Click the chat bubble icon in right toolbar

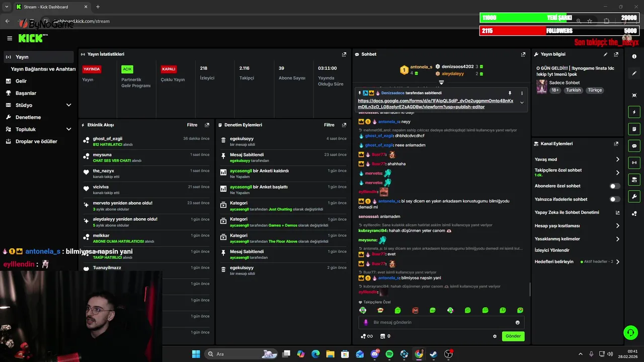634,146
